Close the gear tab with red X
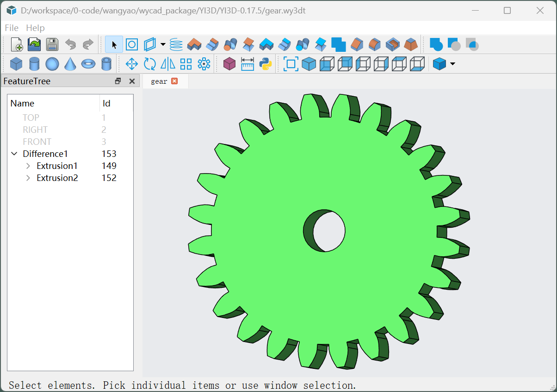Viewport: 557px width, 392px height. click(174, 81)
